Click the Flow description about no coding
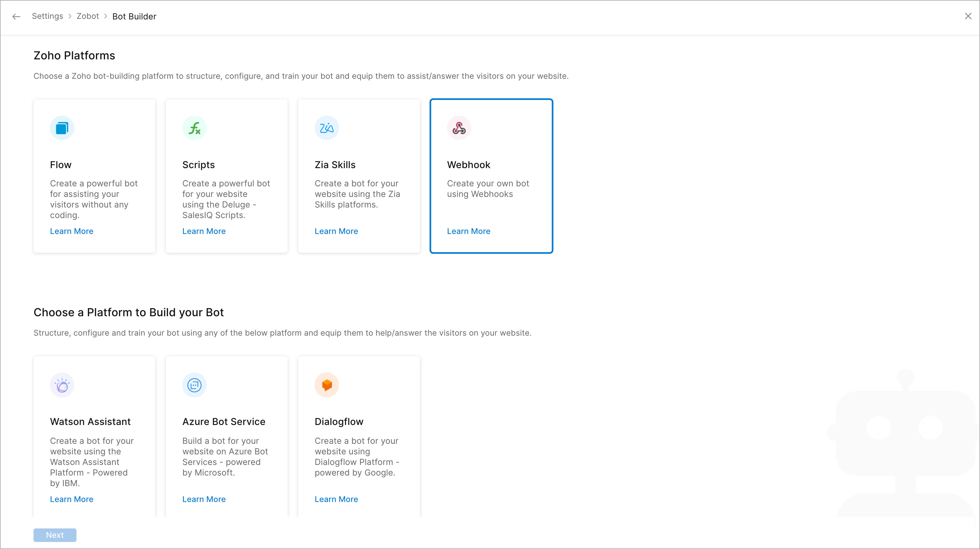 coord(94,199)
